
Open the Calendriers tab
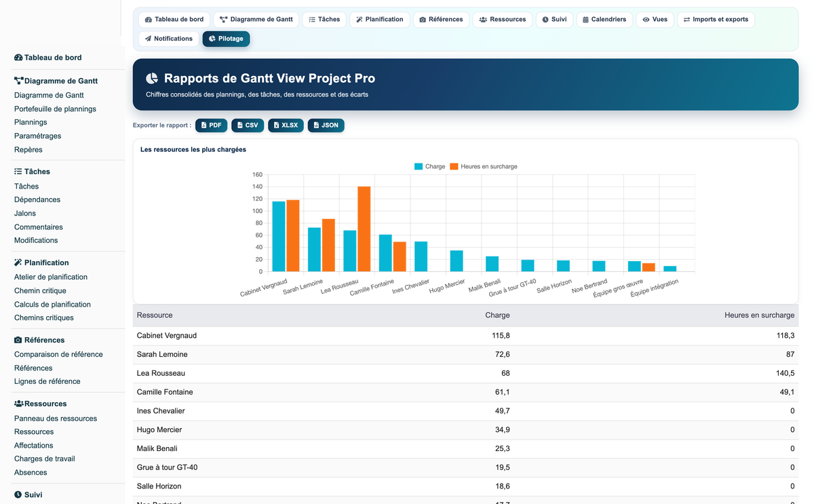pyautogui.click(x=604, y=20)
